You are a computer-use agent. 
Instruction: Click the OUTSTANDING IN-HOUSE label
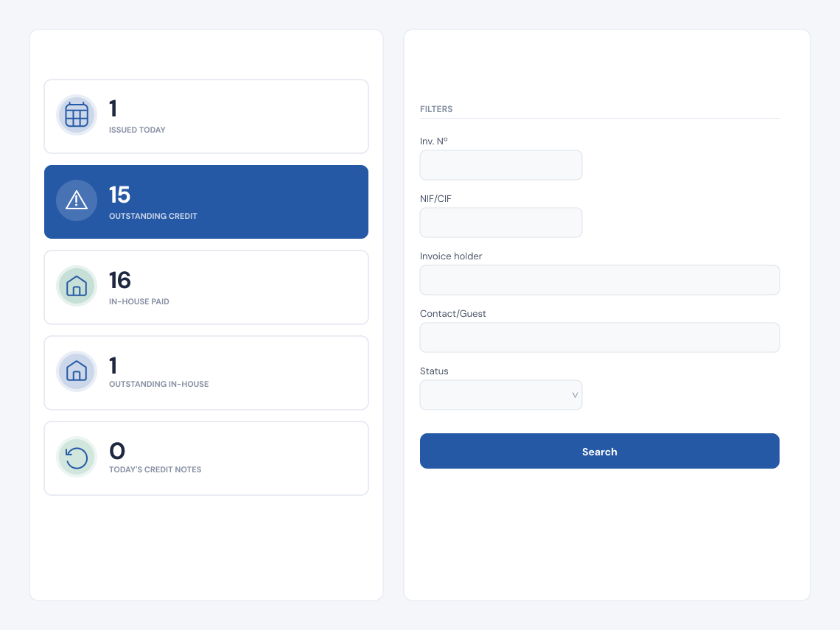pyautogui.click(x=159, y=384)
